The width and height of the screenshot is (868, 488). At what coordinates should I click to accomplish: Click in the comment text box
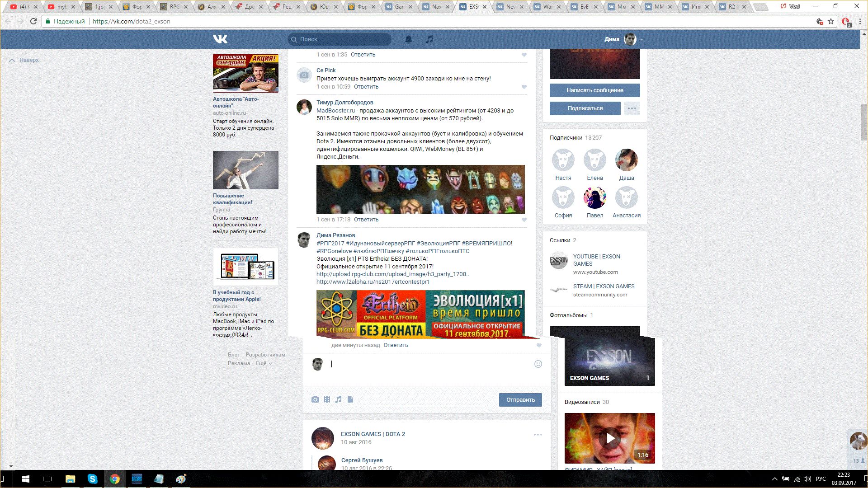coord(429,364)
